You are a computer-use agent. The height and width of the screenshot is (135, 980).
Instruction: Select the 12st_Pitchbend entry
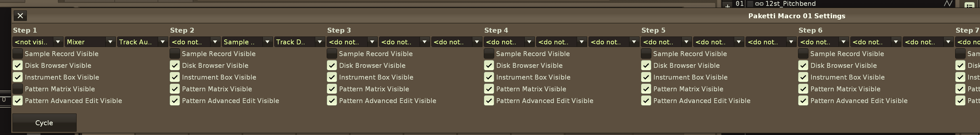click(x=790, y=4)
